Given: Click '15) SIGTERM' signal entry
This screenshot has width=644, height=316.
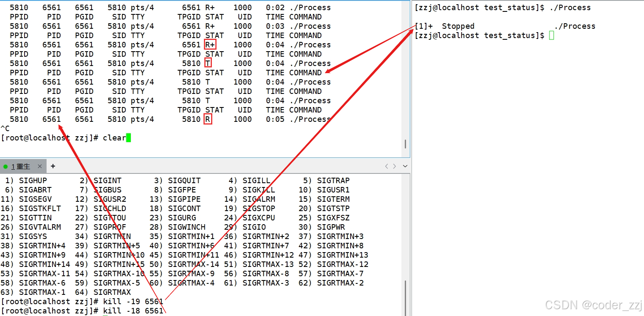Looking at the screenshot, I should (324, 199).
